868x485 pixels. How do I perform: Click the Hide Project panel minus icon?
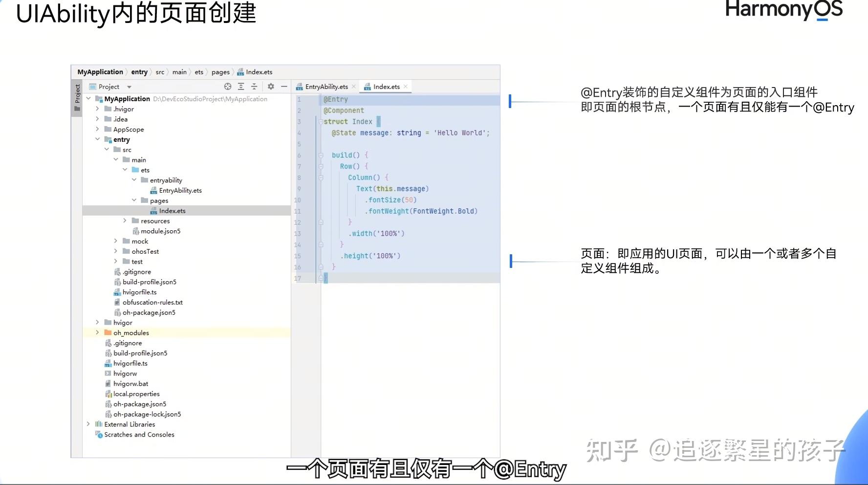(x=284, y=87)
